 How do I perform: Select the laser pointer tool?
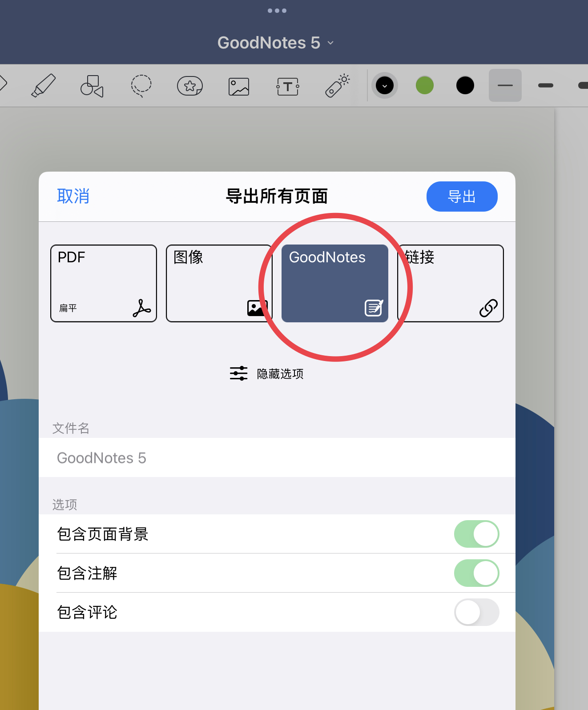pos(337,85)
